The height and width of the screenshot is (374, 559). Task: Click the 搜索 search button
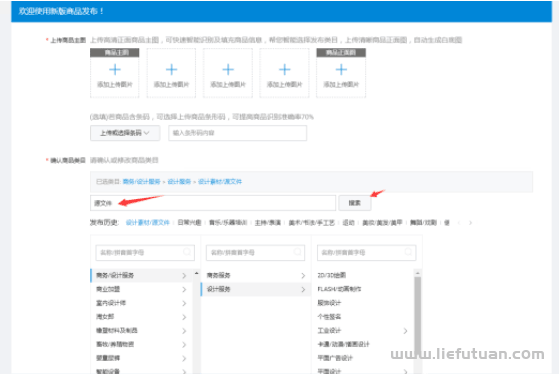355,203
